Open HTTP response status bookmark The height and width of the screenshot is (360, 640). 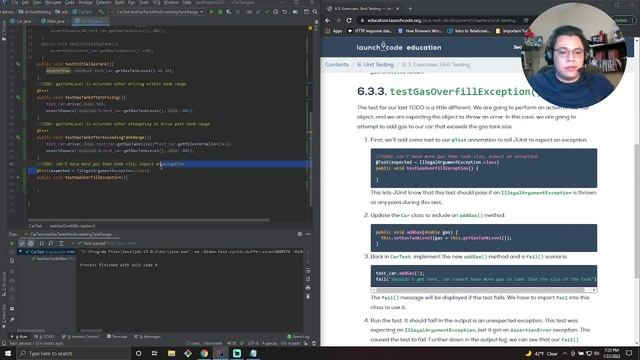(x=369, y=31)
